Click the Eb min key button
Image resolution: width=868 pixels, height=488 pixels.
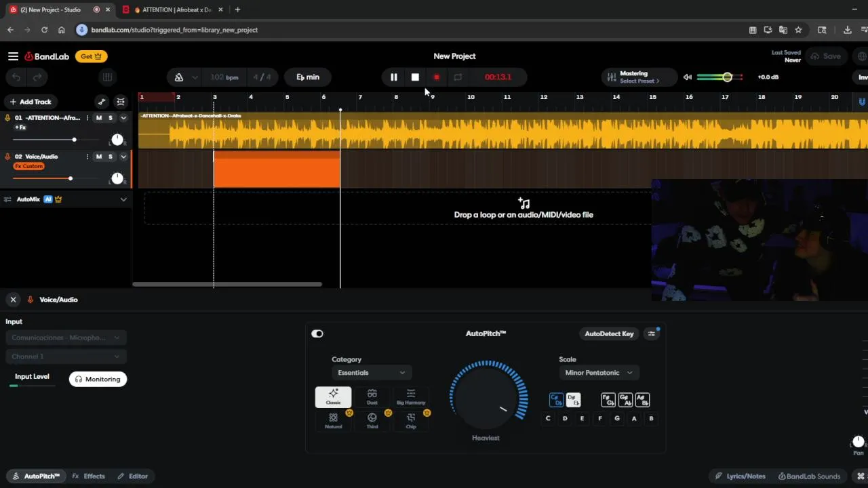click(308, 77)
